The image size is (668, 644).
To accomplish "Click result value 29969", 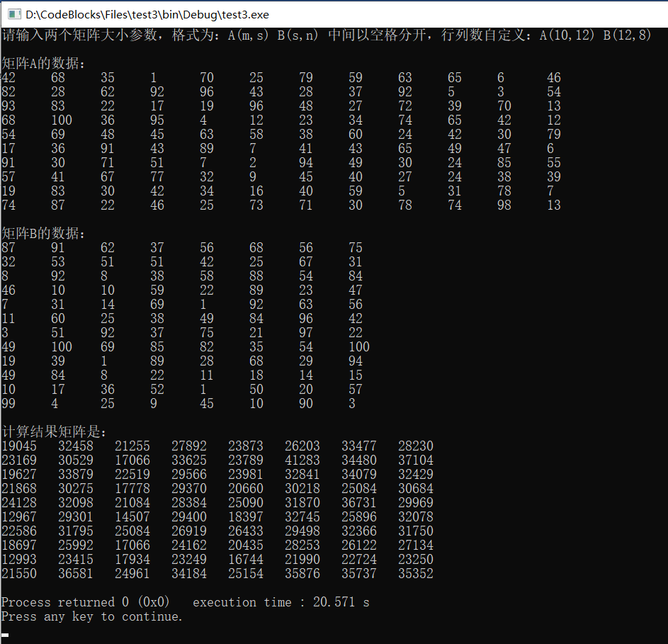I will 415,503.
